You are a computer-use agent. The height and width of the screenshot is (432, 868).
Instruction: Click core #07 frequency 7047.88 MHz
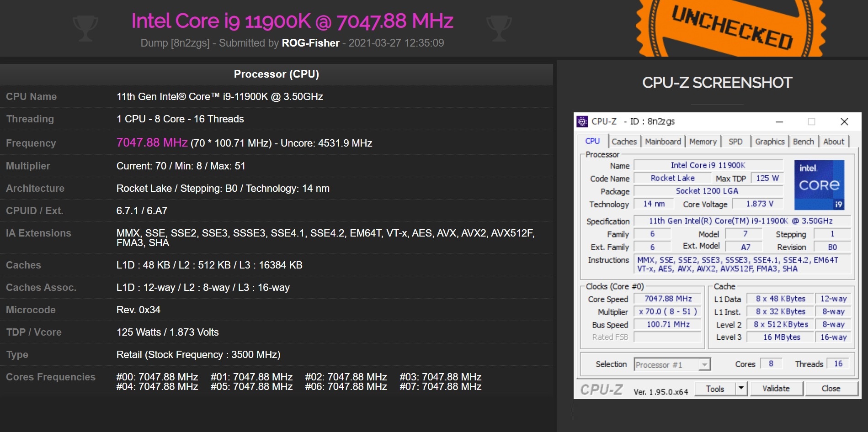440,386
